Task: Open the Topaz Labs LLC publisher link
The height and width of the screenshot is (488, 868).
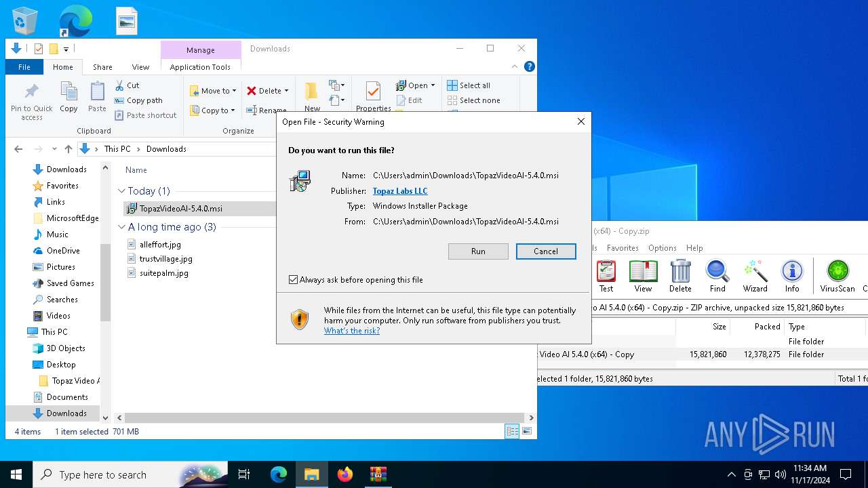Action: 400,191
